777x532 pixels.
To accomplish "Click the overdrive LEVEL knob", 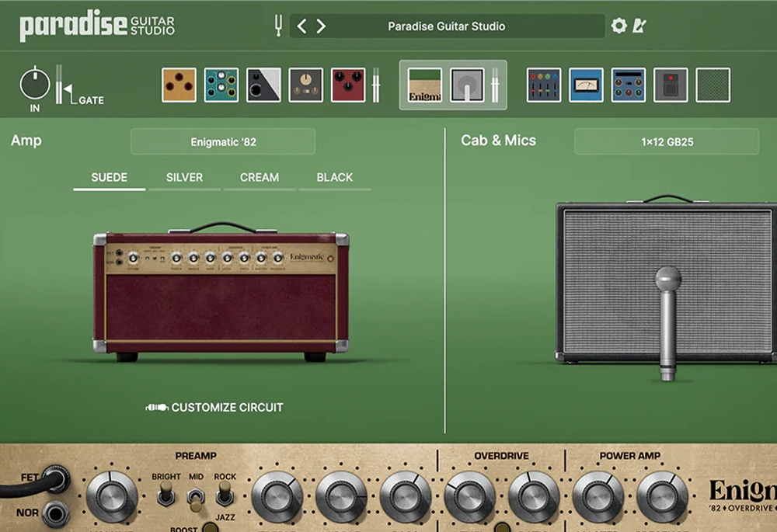I will coord(469,497).
